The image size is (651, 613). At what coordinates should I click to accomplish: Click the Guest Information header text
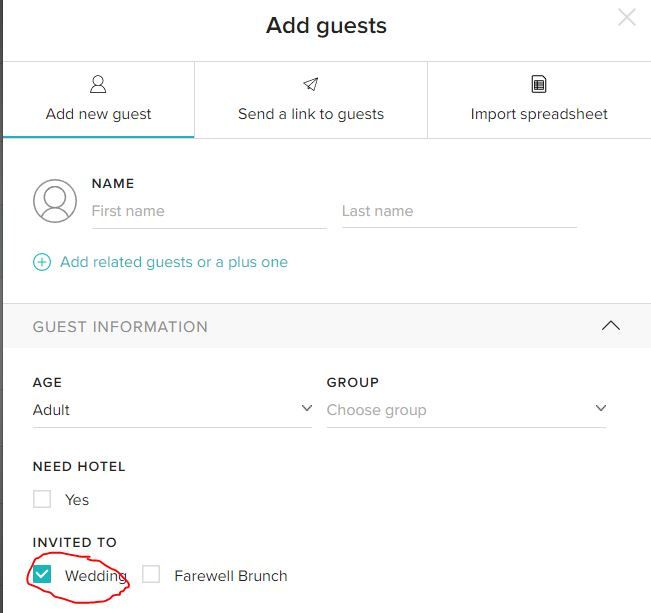120,327
